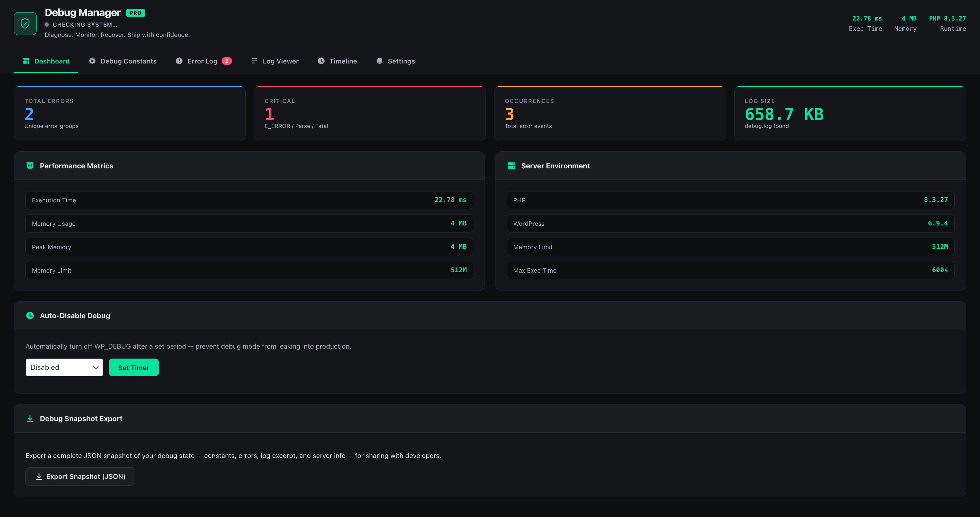Click the Timeline clock icon
Image resolution: width=980 pixels, height=517 pixels.
tap(321, 61)
